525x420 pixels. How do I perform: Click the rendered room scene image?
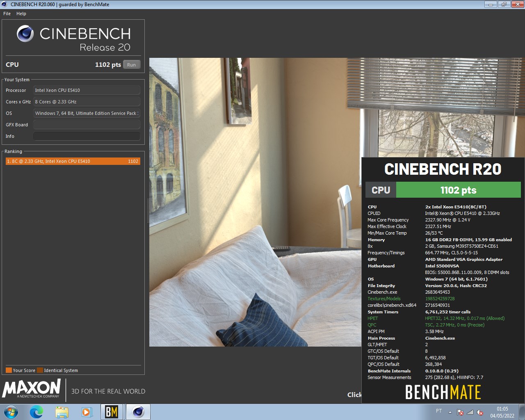coord(255,202)
